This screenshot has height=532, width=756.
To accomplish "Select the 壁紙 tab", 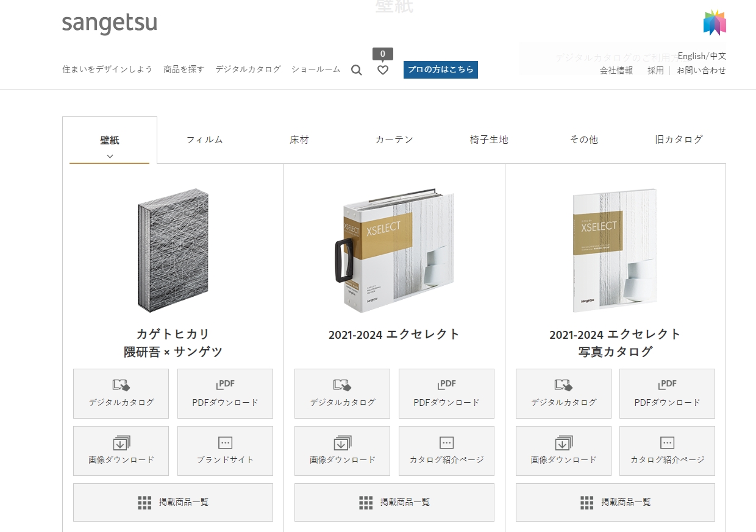I will (x=110, y=140).
